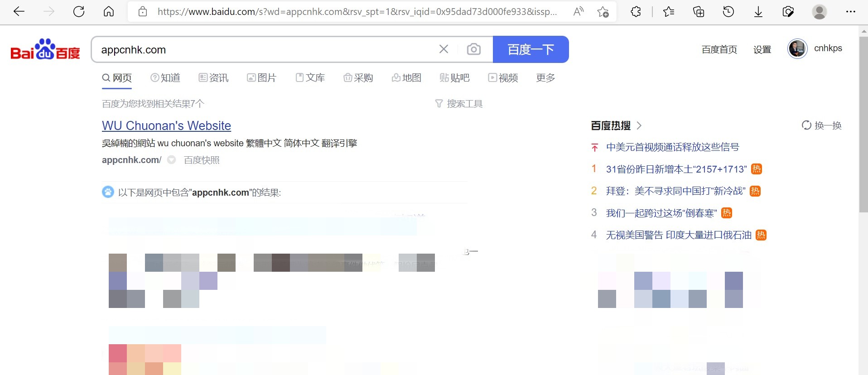Switch to the 贴吧 tab
The image size is (868, 375).
click(x=455, y=78)
